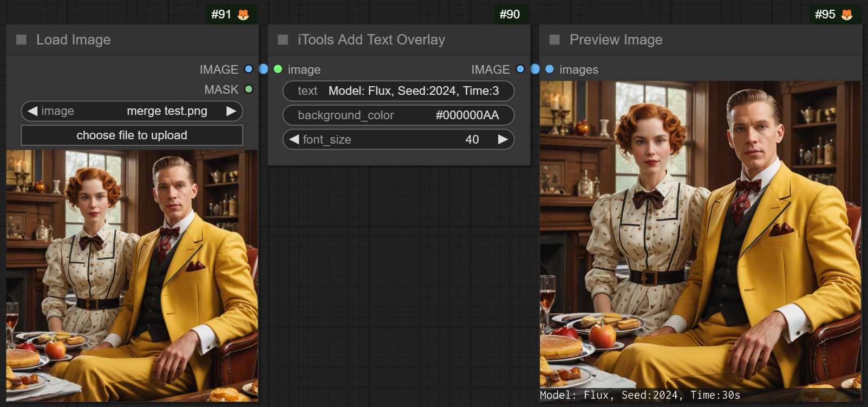Click the Preview Image node title
Viewport: 868px width, 407px height.
click(x=616, y=40)
